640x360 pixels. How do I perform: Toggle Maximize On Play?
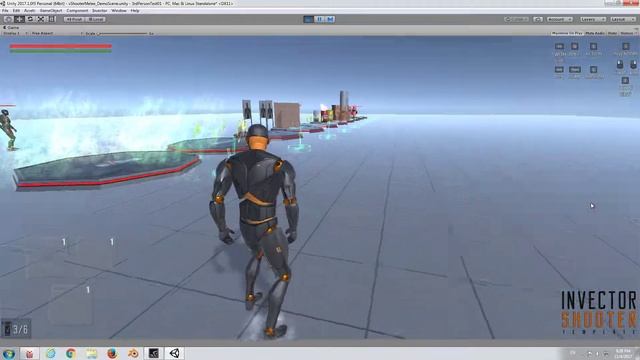[x=567, y=33]
